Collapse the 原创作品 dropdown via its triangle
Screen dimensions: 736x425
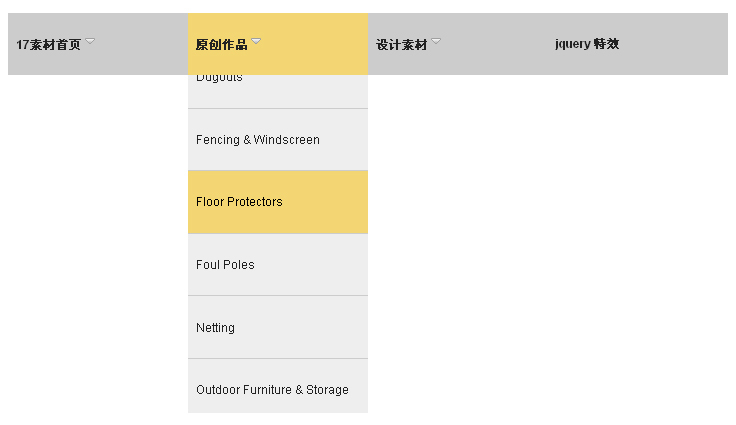[x=256, y=41]
